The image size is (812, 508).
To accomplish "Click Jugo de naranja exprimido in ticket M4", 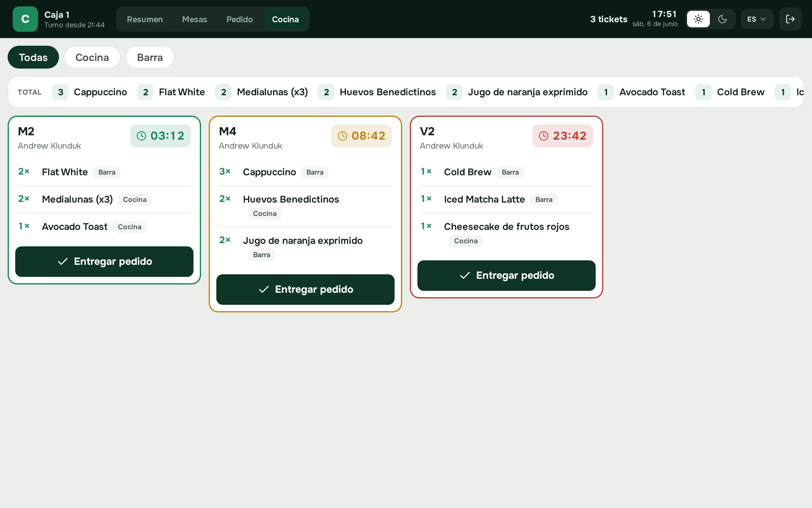I will click(303, 241).
